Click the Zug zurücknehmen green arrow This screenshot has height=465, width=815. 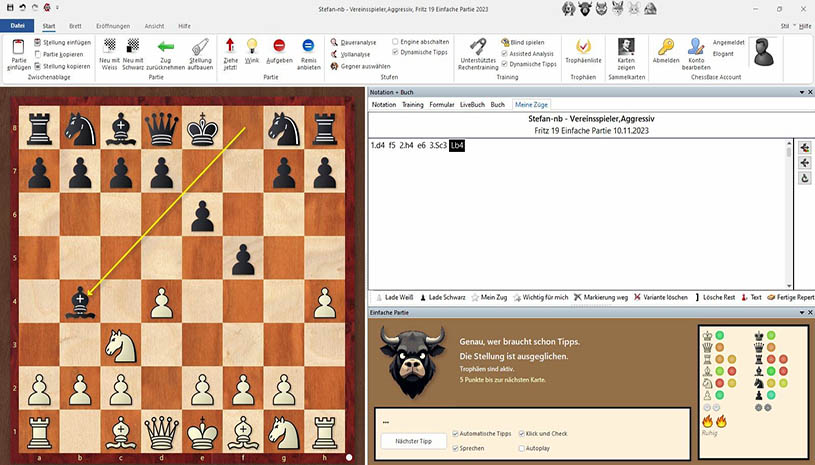(x=166, y=46)
